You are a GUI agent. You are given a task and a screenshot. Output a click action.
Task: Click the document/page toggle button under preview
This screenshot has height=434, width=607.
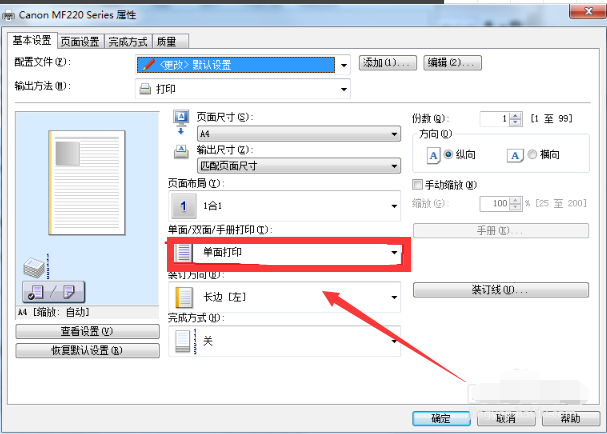[53, 292]
